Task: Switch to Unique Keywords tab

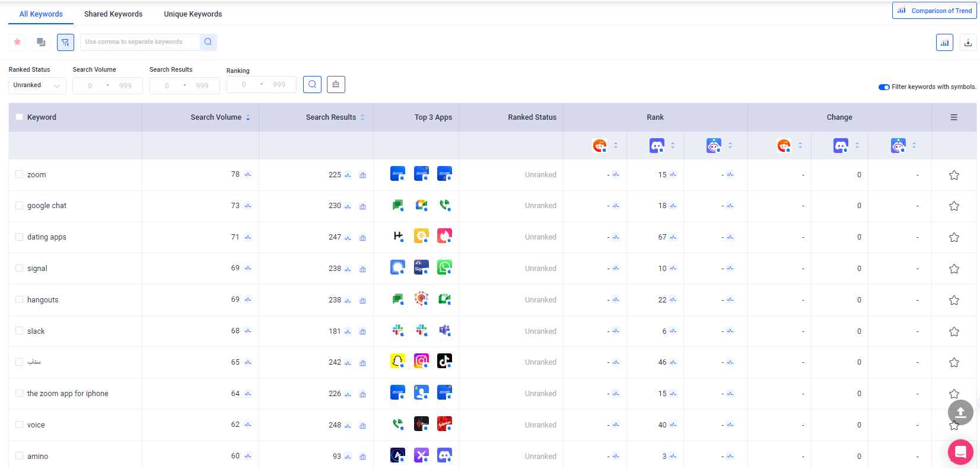Action: tap(193, 14)
